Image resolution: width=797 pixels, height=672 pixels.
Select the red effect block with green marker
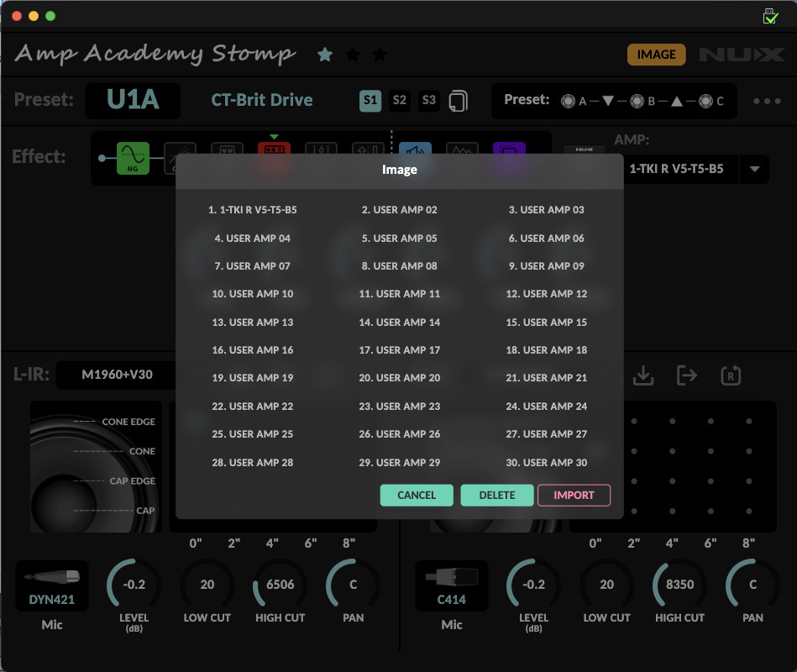[x=274, y=148]
